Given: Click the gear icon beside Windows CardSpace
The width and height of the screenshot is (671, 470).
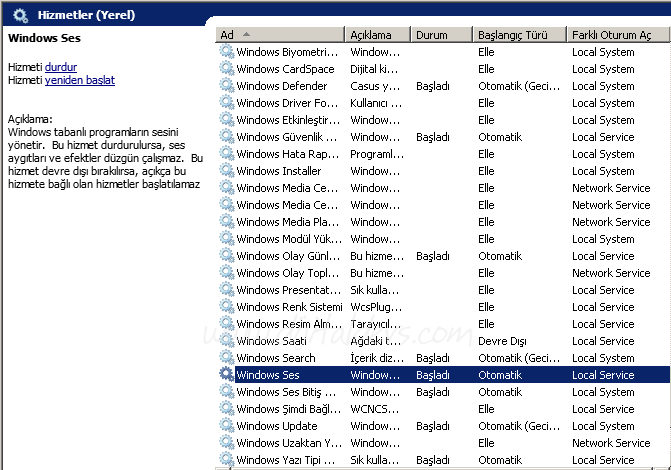Looking at the screenshot, I should [227, 69].
